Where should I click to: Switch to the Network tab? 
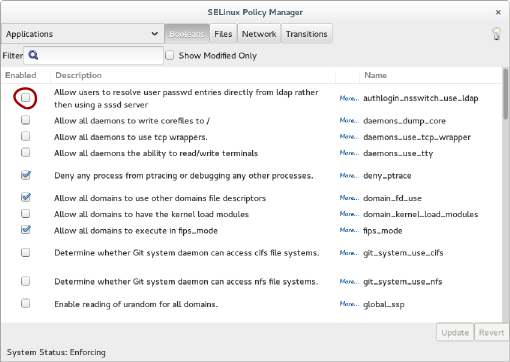tap(259, 34)
